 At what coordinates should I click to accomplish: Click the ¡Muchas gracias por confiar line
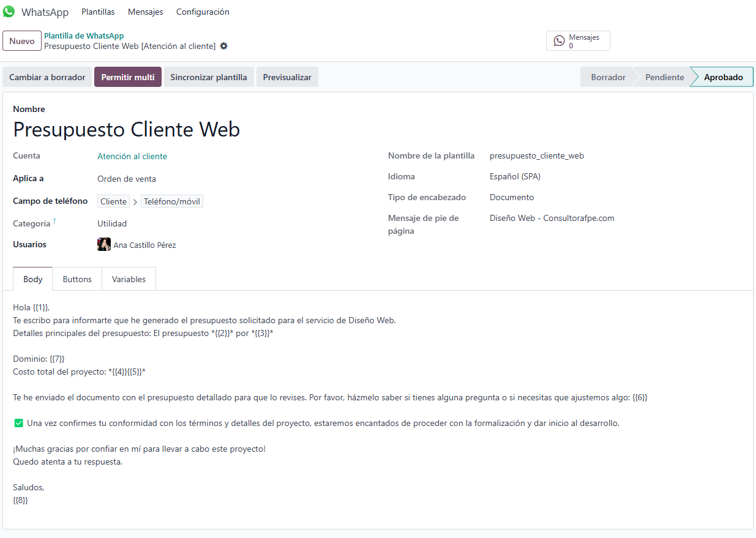140,449
